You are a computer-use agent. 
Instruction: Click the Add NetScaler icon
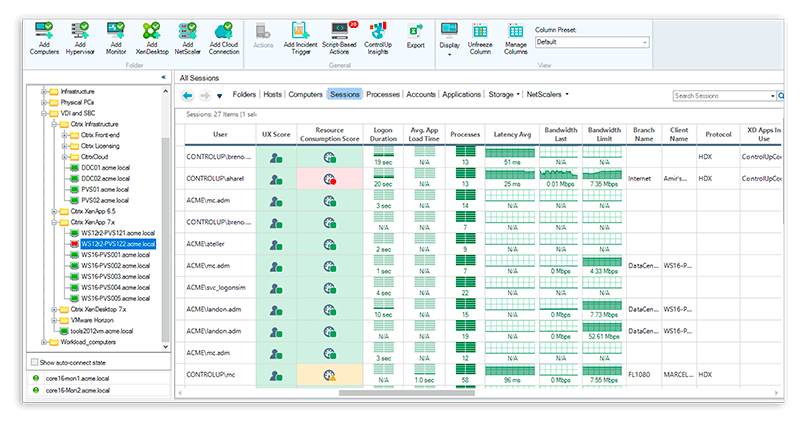click(188, 31)
